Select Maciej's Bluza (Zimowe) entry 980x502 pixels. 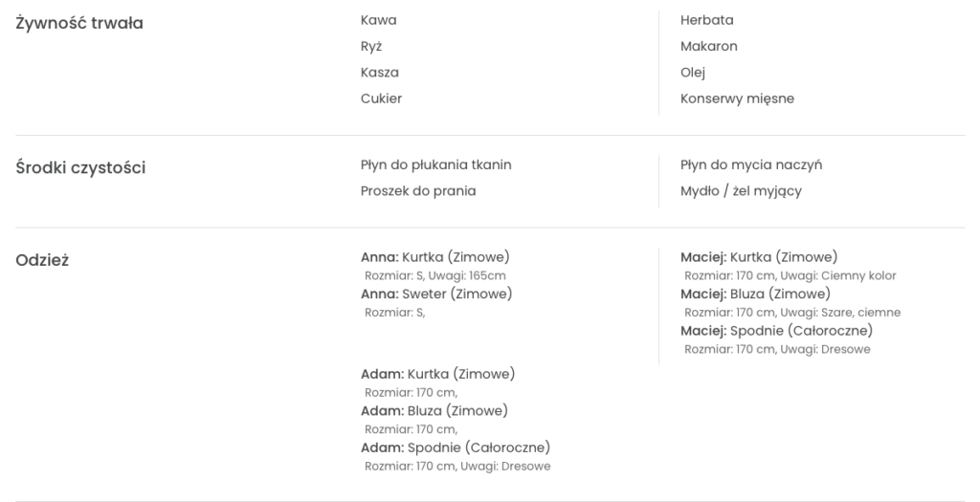pyautogui.click(x=755, y=294)
